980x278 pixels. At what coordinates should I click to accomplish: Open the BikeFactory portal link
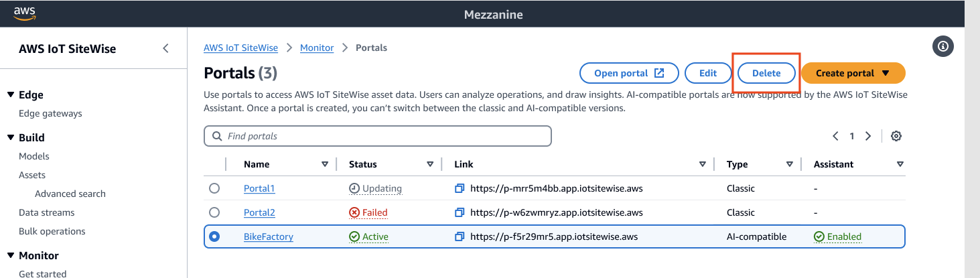268,236
